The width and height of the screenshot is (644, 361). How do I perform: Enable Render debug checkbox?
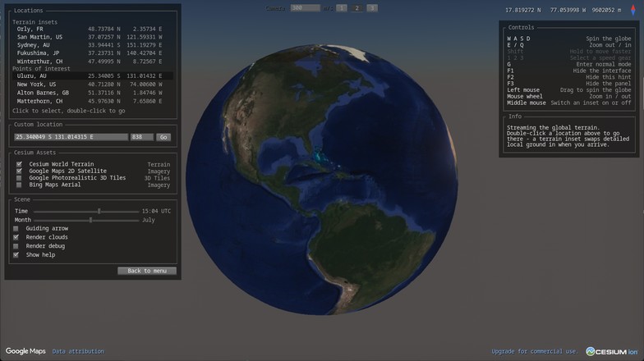(16, 246)
